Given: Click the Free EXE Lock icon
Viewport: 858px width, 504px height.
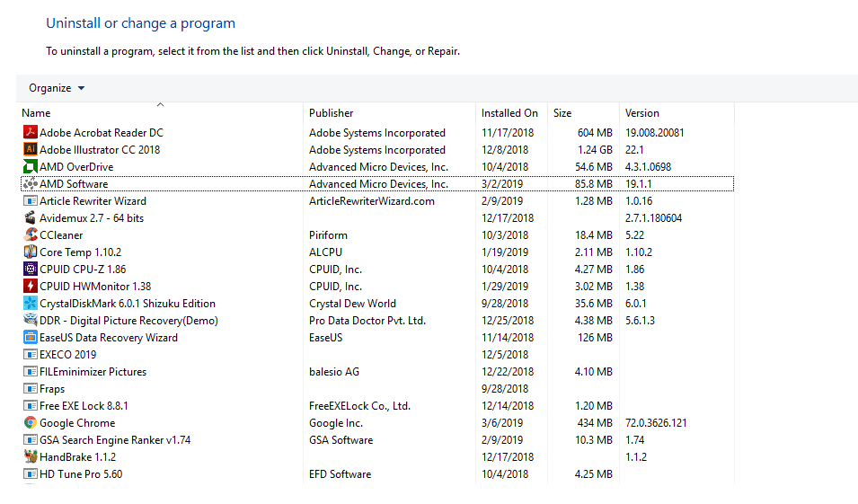Looking at the screenshot, I should [30, 405].
